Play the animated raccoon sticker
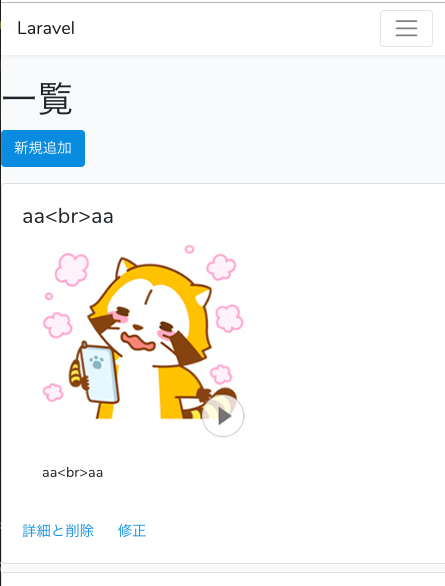The image size is (445, 586). 223,416
